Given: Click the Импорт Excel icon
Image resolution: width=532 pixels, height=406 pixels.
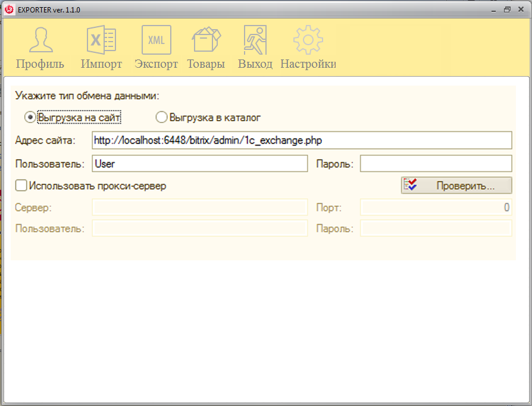Looking at the screenshot, I should 101,40.
